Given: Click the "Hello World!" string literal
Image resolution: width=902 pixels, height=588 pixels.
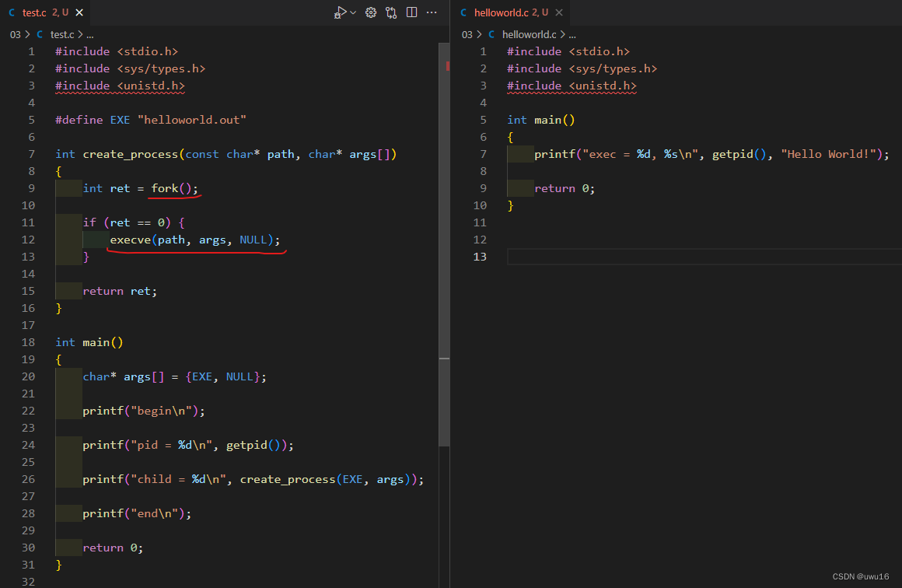Looking at the screenshot, I should (x=828, y=154).
